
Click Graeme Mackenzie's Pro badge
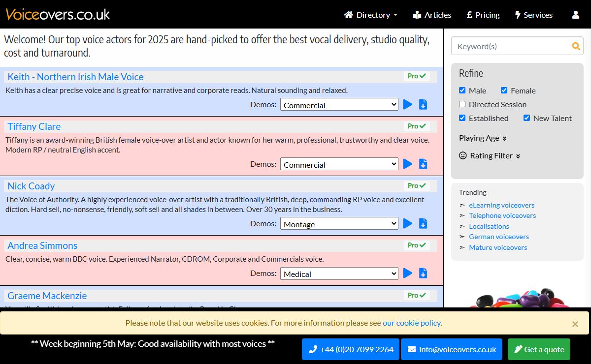[417, 295]
